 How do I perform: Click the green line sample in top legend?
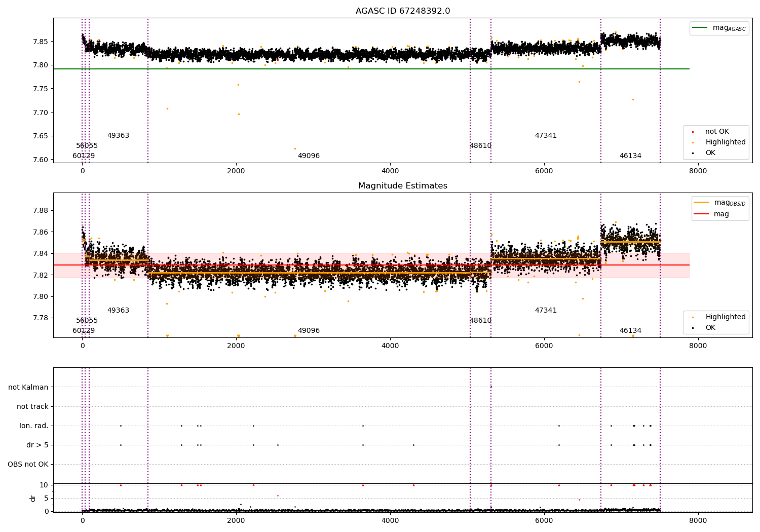(x=700, y=28)
